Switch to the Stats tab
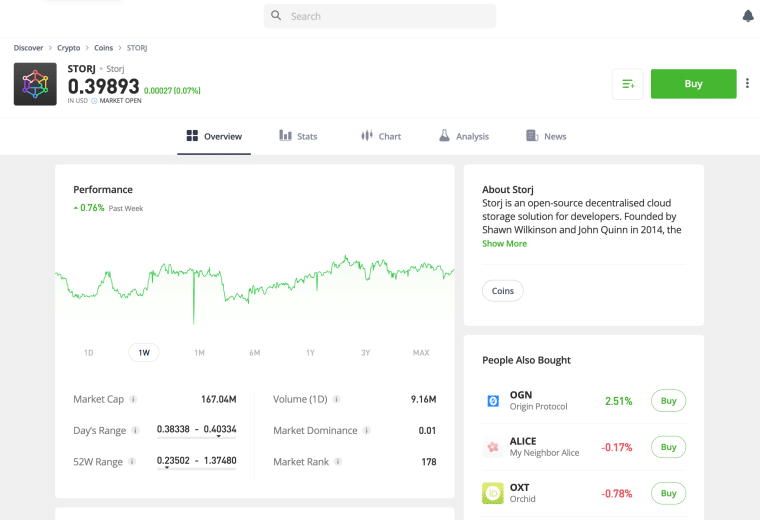 298,136
